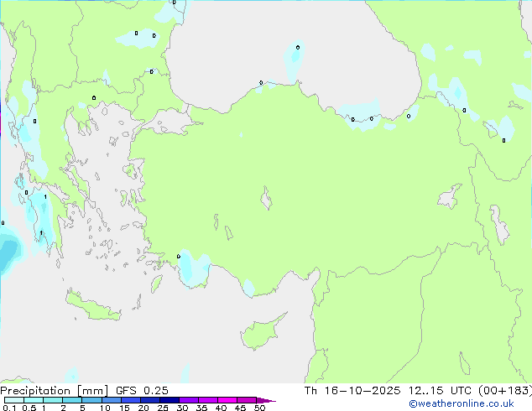Click the legend swatch between 30 and 35
532x411 pixels.
[189, 400]
